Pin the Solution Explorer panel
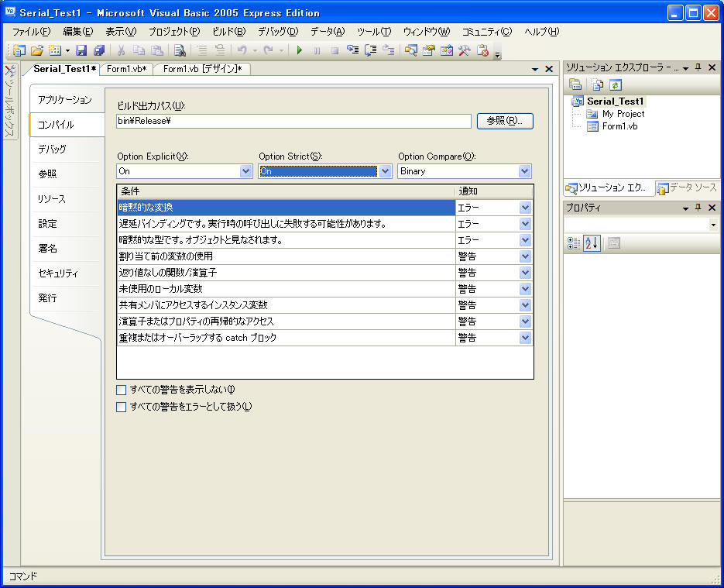 click(x=698, y=67)
